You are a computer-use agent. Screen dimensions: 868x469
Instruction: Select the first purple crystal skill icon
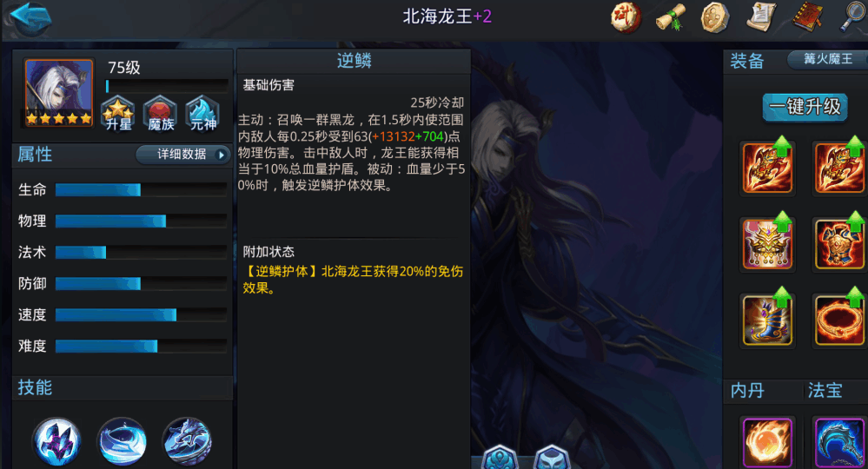coord(57,441)
